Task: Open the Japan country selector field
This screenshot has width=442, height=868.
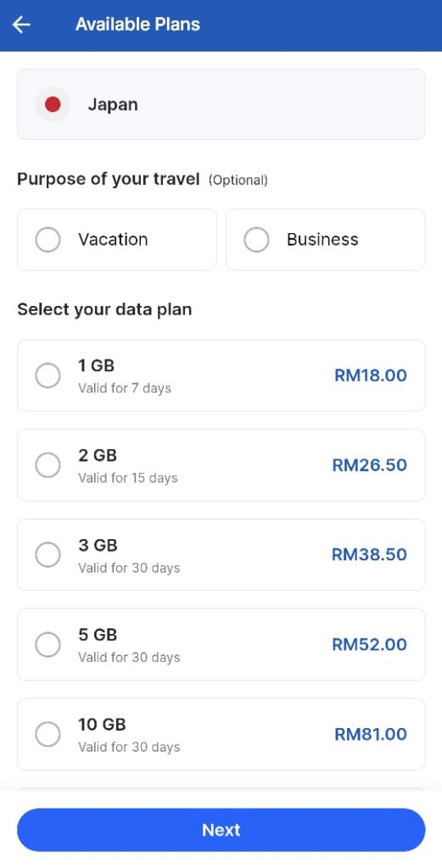Action: 221,104
